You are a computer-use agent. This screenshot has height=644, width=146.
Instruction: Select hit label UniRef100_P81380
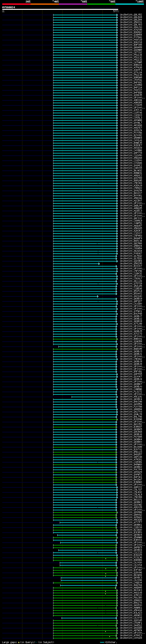[x=131, y=597]
